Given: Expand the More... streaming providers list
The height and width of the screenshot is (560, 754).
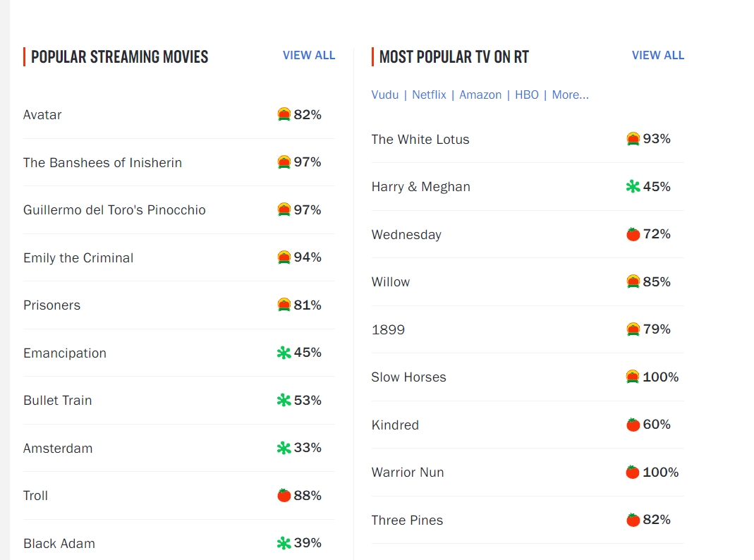Looking at the screenshot, I should pyautogui.click(x=570, y=95).
